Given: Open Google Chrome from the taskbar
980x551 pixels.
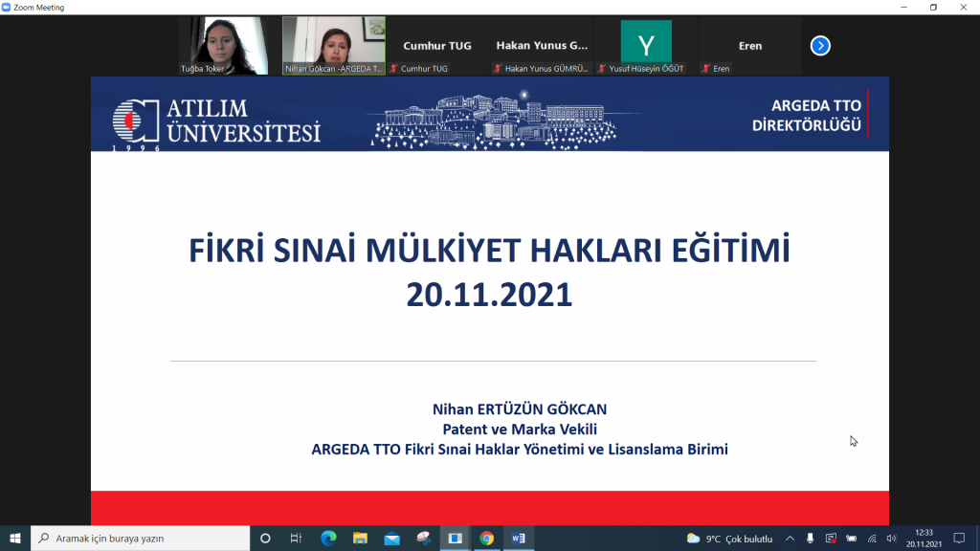Looking at the screenshot, I should (x=487, y=538).
